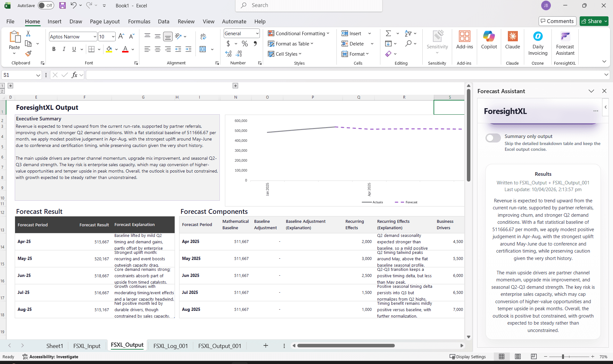The height and width of the screenshot is (364, 613).
Task: Turn on the AutoSave toggle
Action: (46, 5)
